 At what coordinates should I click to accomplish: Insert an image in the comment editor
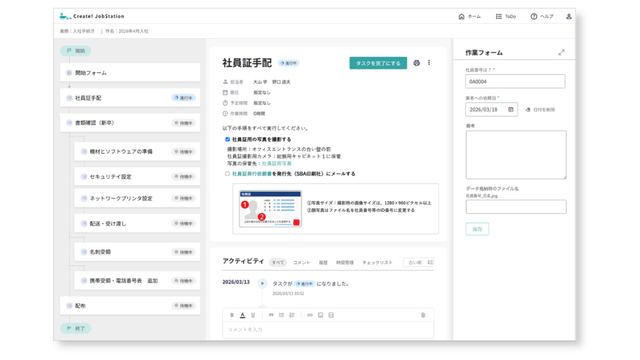(320, 315)
